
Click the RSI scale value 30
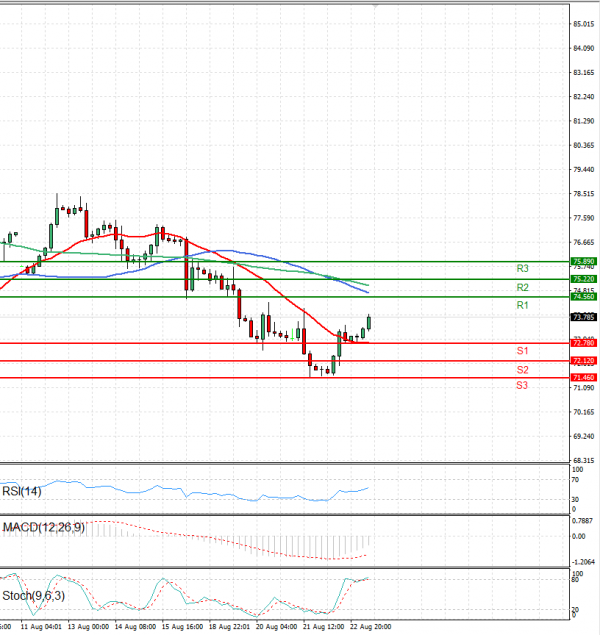tap(575, 500)
